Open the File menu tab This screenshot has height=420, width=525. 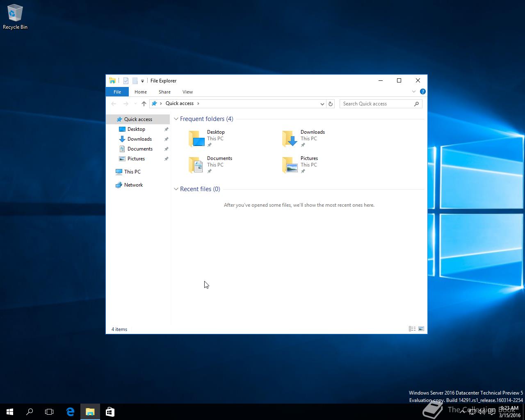tap(117, 92)
